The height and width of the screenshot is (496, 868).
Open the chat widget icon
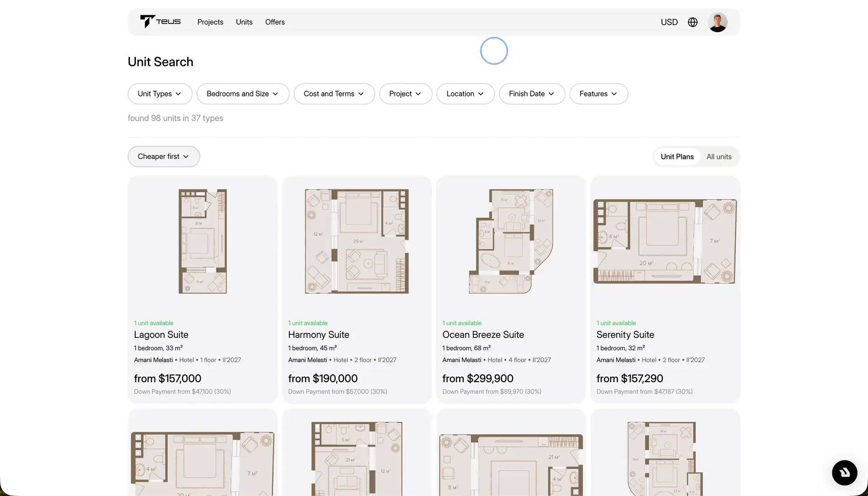tap(844, 473)
